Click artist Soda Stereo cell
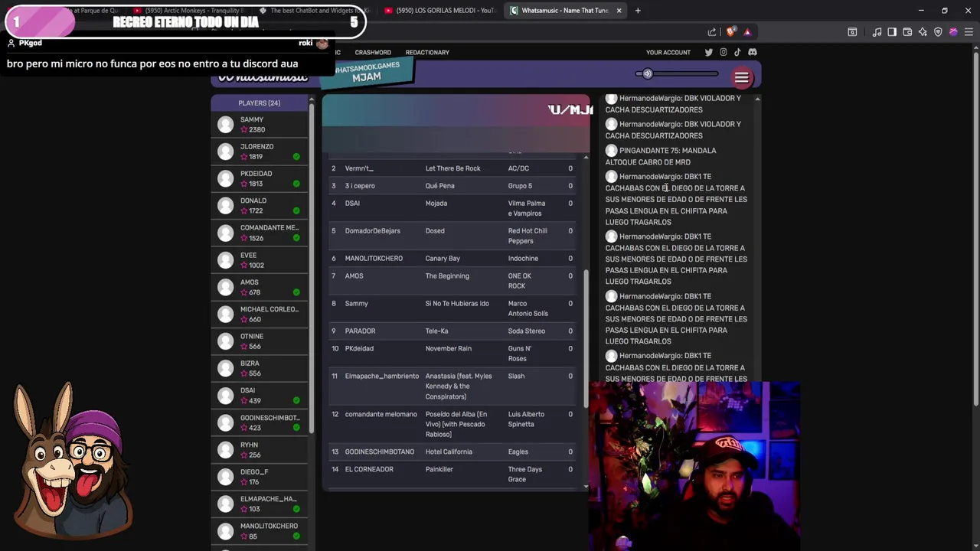Screen dimensions: 980x551 pyautogui.click(x=526, y=331)
